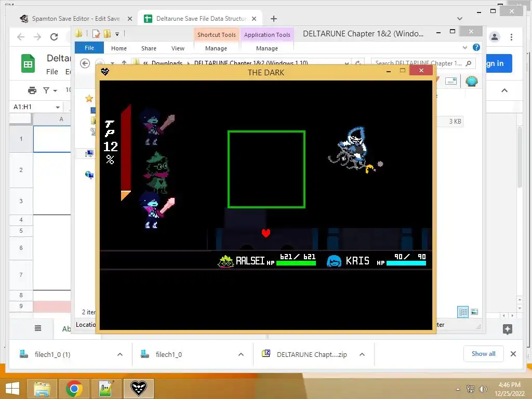Open Manage under Application Tools
This screenshot has height=399, width=532.
click(267, 48)
